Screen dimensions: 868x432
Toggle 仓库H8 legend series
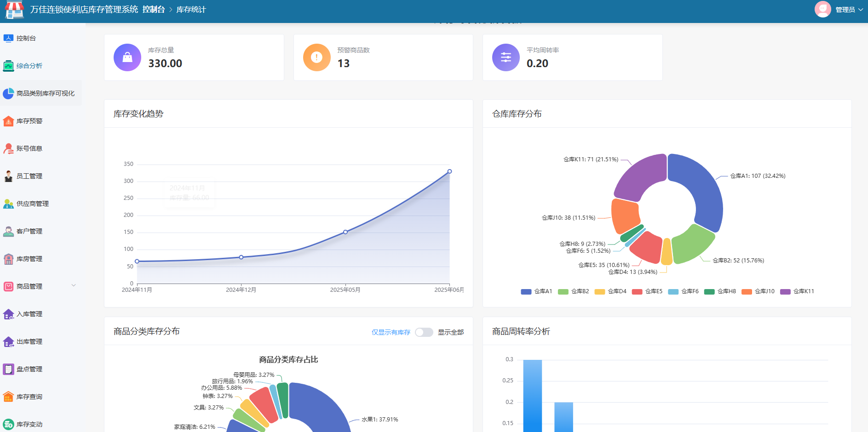(x=720, y=291)
